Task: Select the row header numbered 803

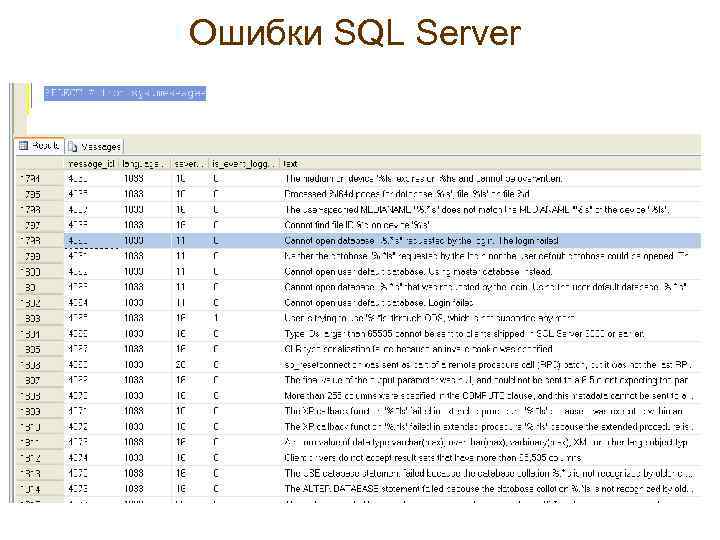Action: [x=39, y=318]
